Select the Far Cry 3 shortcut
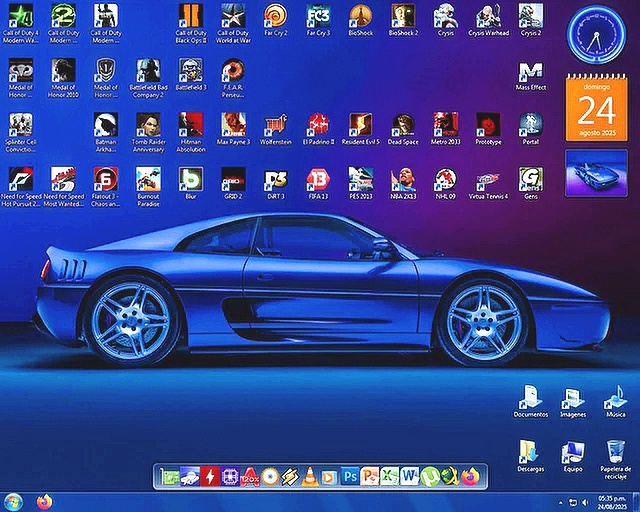This screenshot has width=640, height=512. pos(318,20)
